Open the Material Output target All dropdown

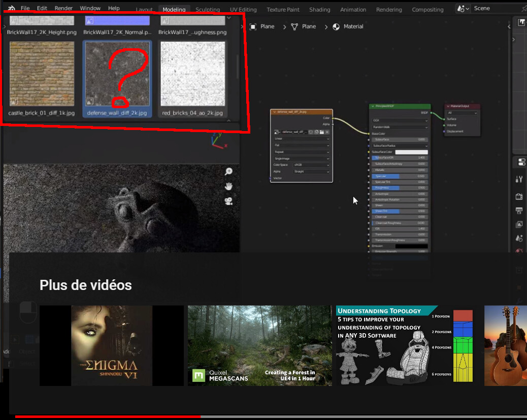[462, 113]
